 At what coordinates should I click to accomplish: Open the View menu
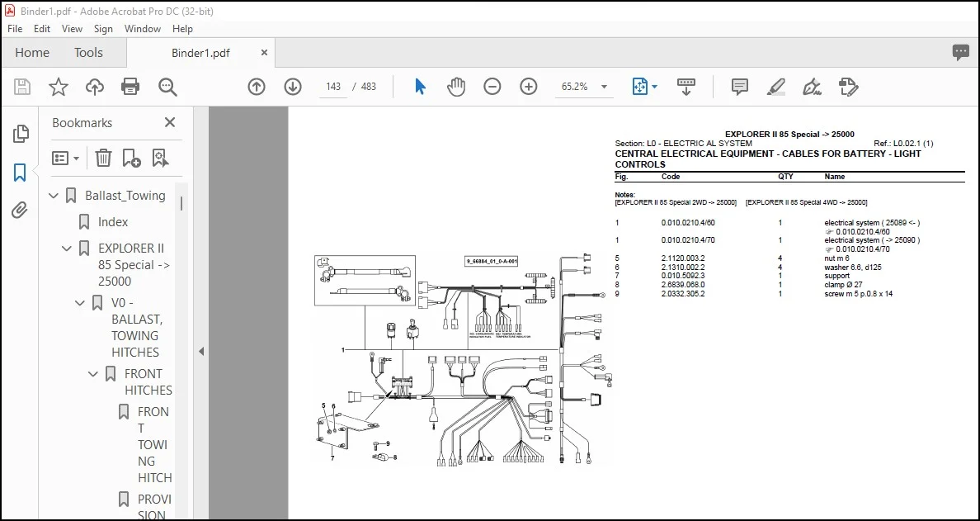(72, 29)
